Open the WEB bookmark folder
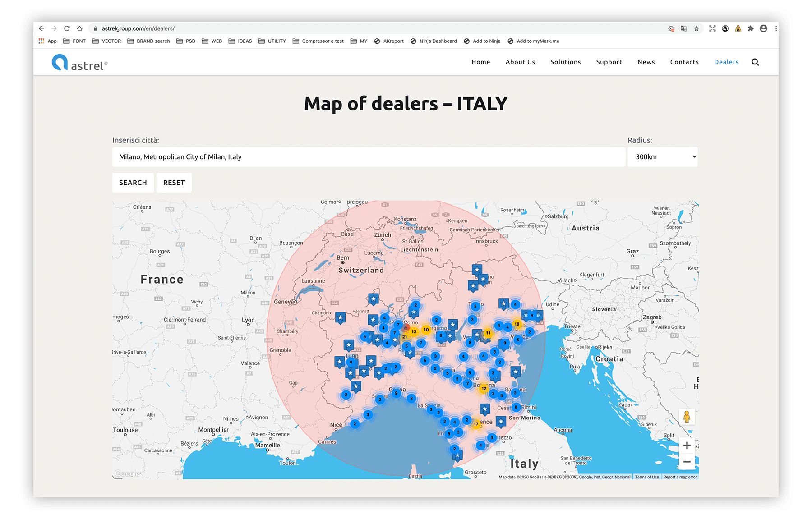 [212, 41]
